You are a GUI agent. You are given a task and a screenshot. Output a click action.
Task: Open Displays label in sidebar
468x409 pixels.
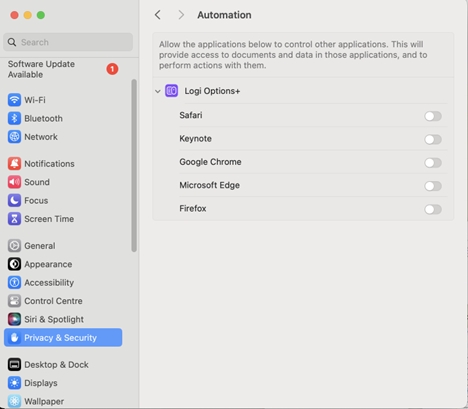pyautogui.click(x=41, y=383)
